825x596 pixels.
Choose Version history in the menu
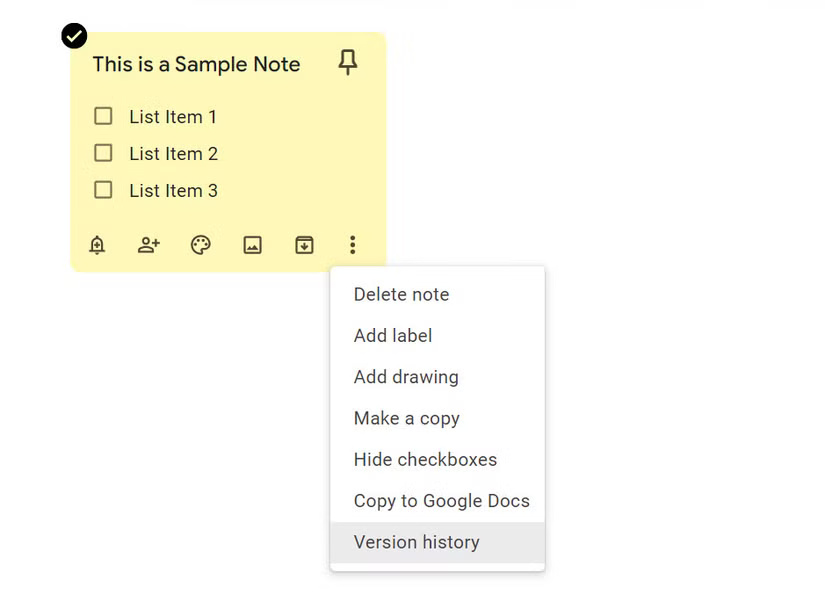click(416, 542)
